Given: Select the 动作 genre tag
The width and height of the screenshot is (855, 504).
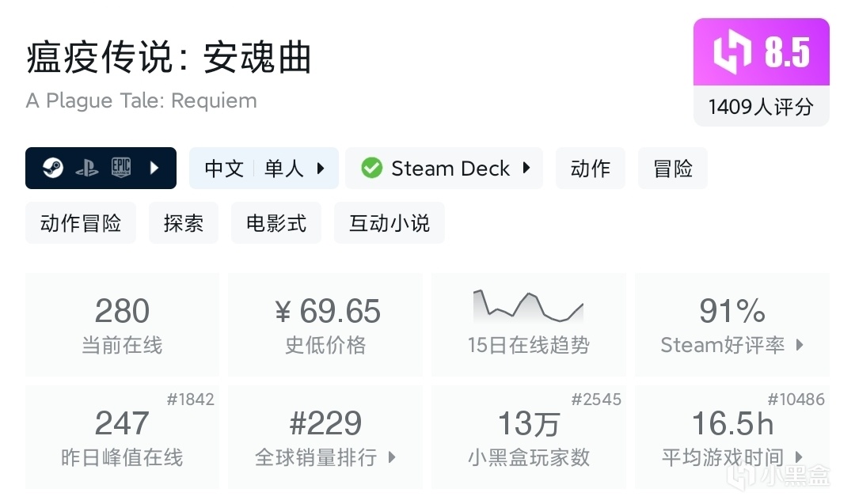Looking at the screenshot, I should [x=591, y=169].
